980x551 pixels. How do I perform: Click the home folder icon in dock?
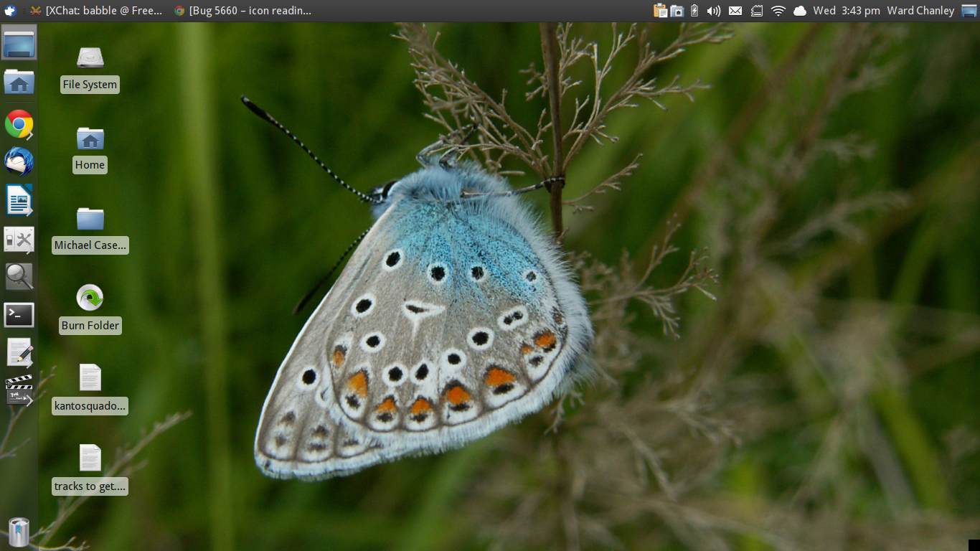(19, 83)
